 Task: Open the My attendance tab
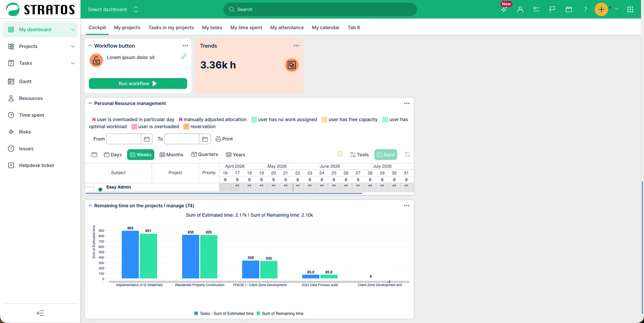point(287,28)
